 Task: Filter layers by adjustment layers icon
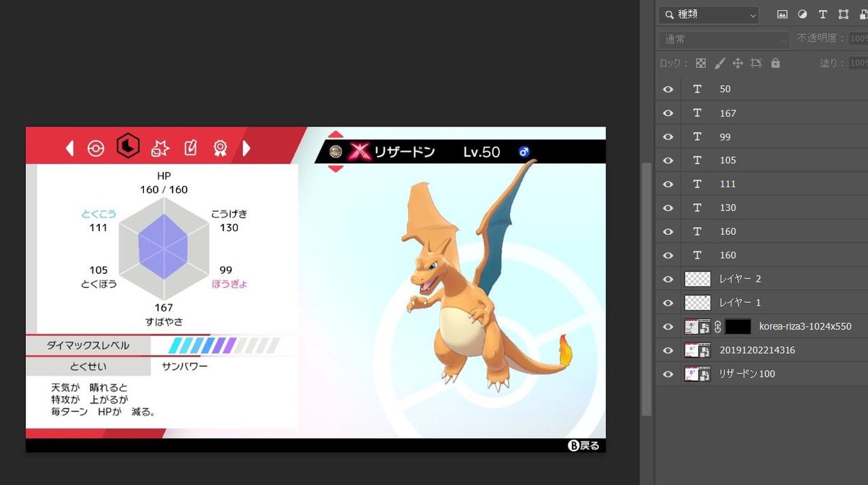[802, 14]
